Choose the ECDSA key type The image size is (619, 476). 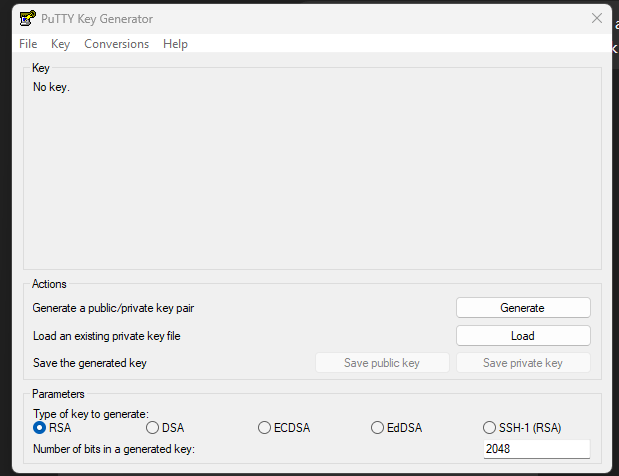tap(284, 428)
